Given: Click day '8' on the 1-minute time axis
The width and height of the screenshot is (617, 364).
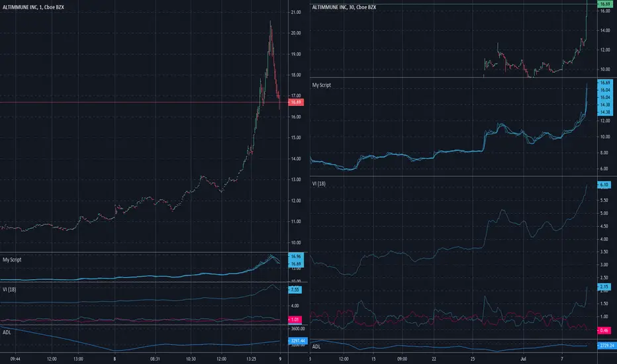Looking at the screenshot, I should tap(115, 359).
